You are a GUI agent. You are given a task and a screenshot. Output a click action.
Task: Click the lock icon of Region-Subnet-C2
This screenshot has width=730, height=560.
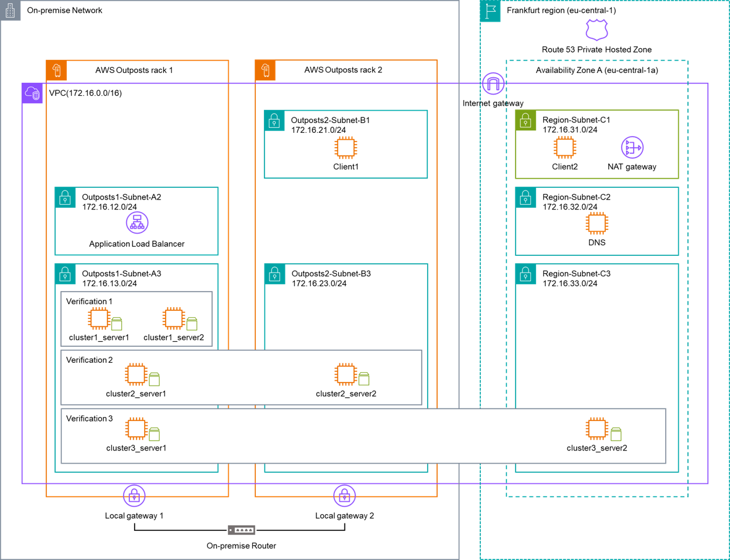pos(525,197)
